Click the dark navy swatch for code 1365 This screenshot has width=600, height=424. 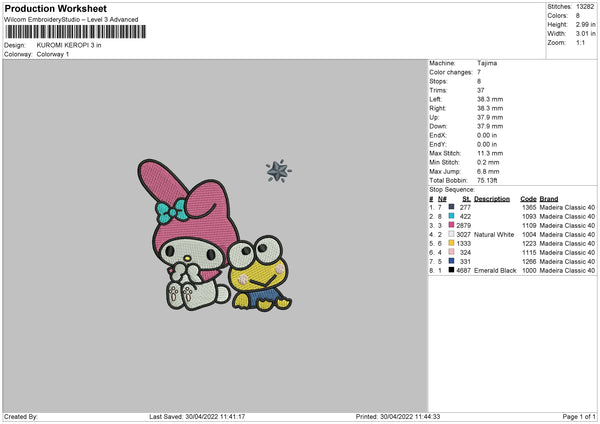[x=451, y=207]
